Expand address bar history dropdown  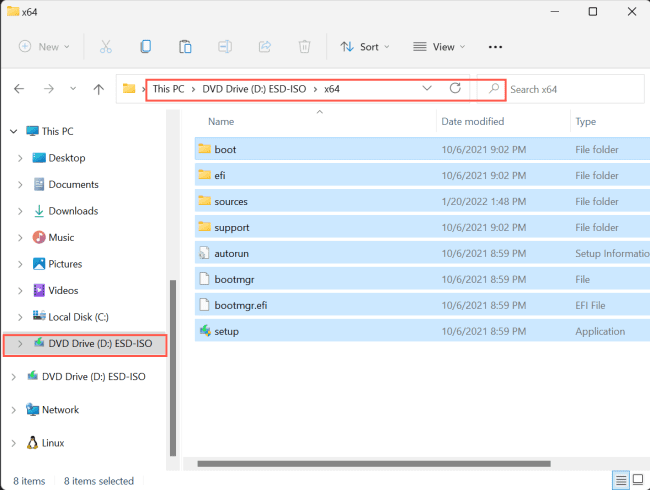[427, 88]
